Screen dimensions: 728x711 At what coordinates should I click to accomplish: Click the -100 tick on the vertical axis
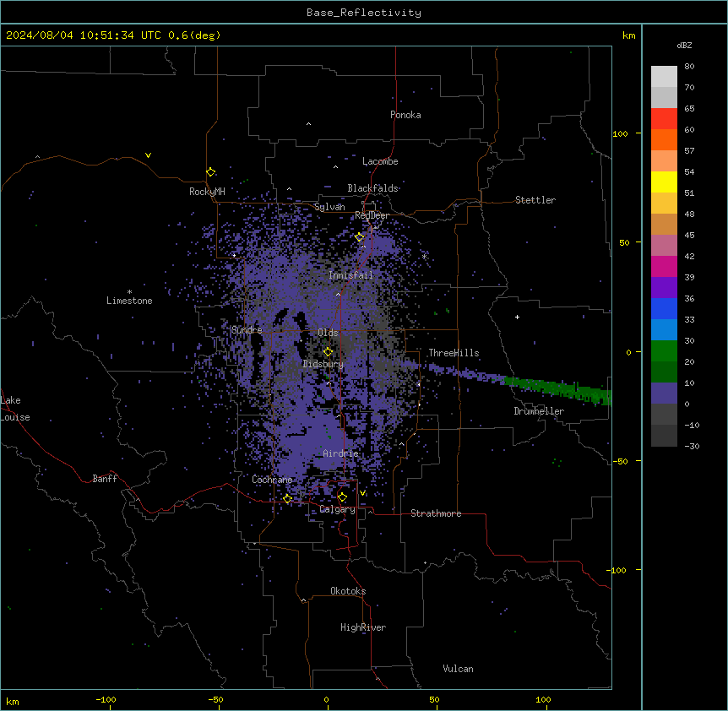pos(617,570)
